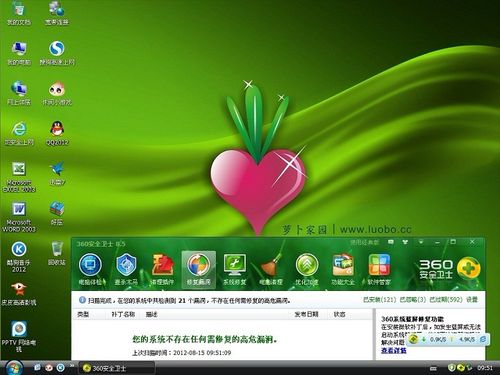The image size is (500, 375).
Task: Sort by the 补丁名称 column header
Action: pyautogui.click(x=123, y=314)
